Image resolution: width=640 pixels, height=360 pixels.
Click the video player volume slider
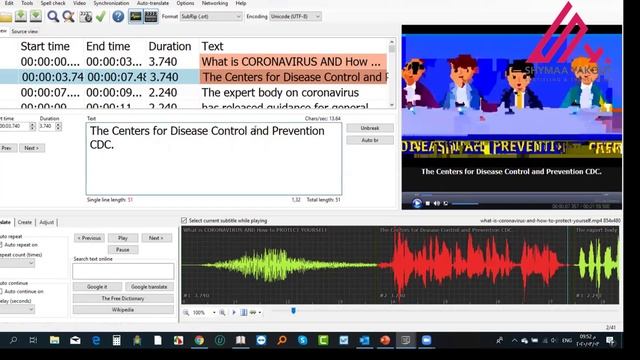click(x=465, y=203)
